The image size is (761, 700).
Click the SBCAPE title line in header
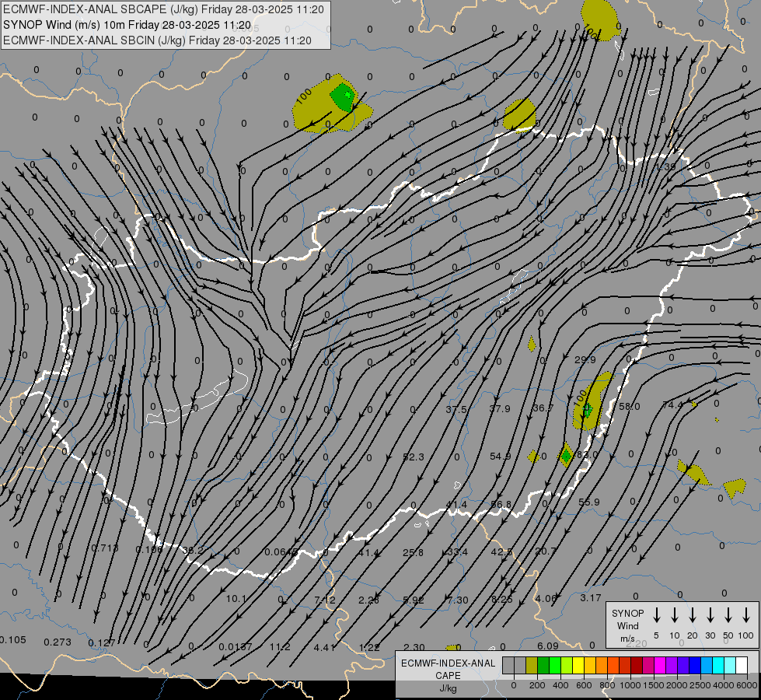pos(163,9)
